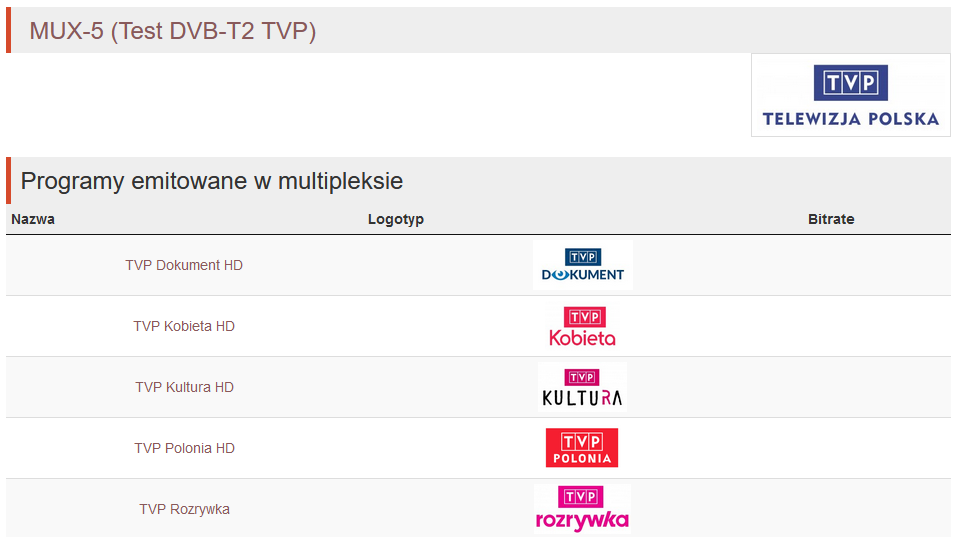
Task: Click the Programy emitowane w multipleksie heading
Action: pyautogui.click(x=212, y=181)
